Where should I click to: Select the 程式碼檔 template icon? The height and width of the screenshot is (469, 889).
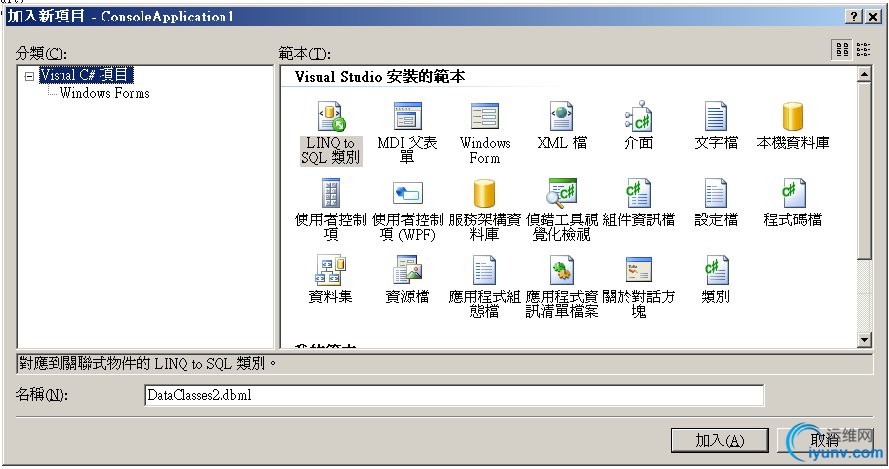click(793, 193)
